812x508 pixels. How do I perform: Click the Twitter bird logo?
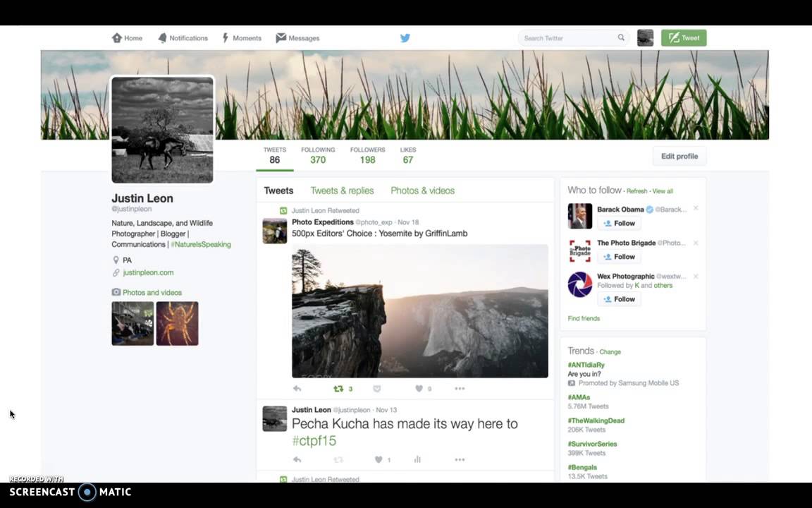pyautogui.click(x=405, y=38)
